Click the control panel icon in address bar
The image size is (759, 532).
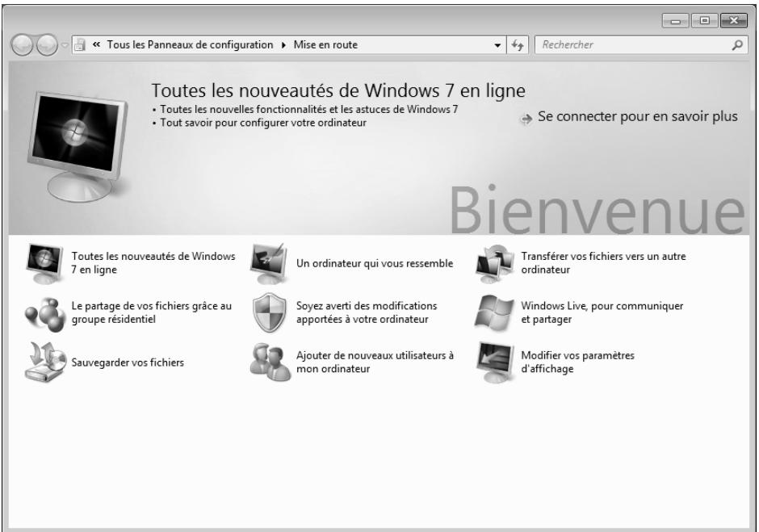point(81,45)
